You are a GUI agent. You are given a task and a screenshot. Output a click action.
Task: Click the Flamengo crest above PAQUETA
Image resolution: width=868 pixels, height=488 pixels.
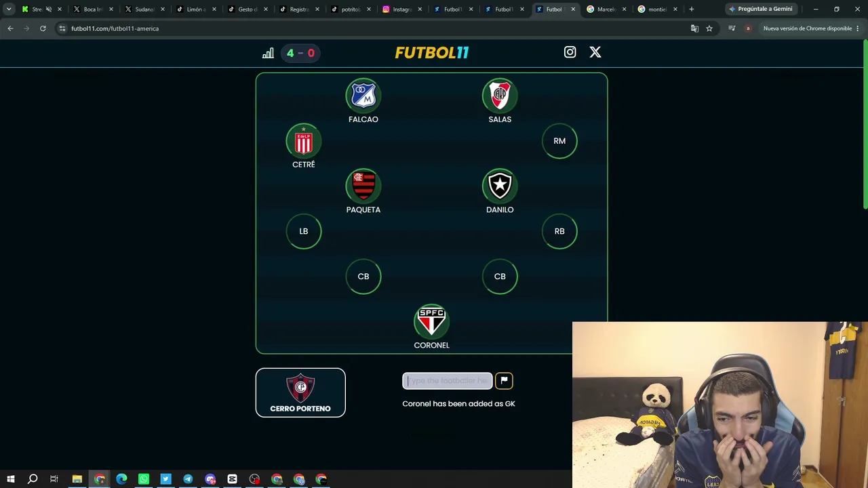(x=363, y=186)
